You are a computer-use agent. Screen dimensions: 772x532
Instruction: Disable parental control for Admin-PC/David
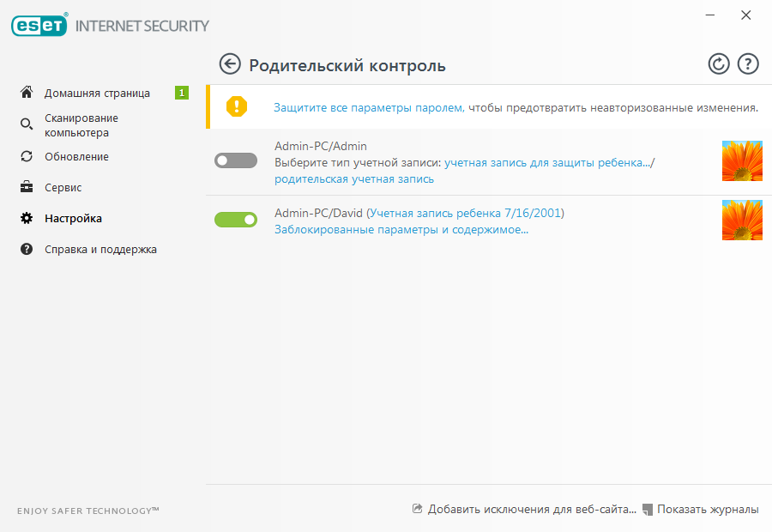pos(236,220)
